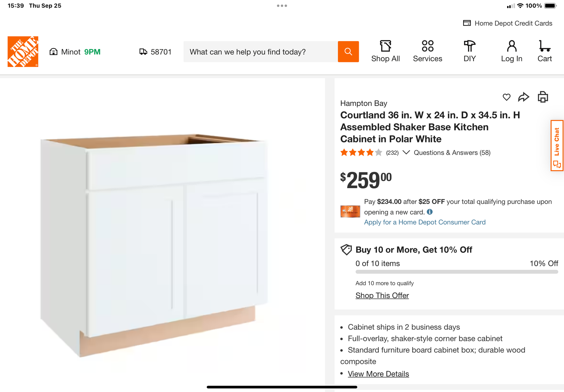Open the Live Chat side tab

point(557,146)
